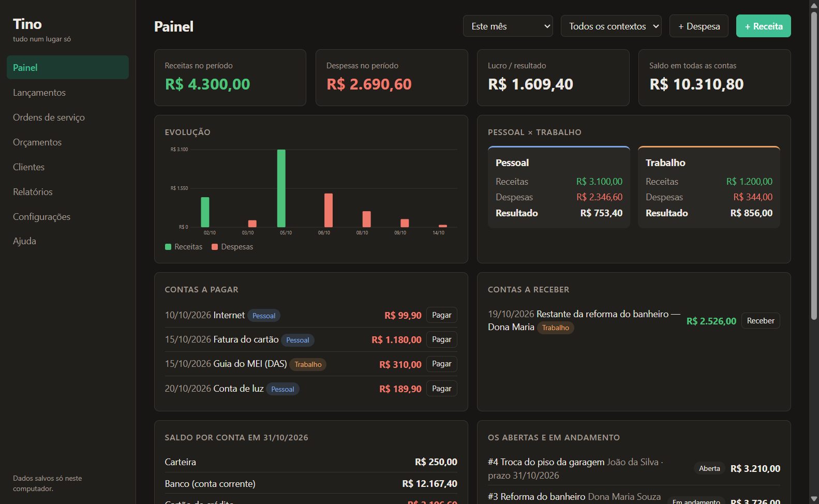Click tall green bar for 05/10

tap(281, 188)
